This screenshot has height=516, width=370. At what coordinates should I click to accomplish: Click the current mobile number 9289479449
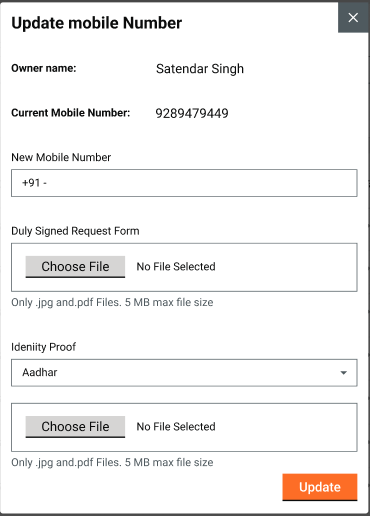coord(192,113)
